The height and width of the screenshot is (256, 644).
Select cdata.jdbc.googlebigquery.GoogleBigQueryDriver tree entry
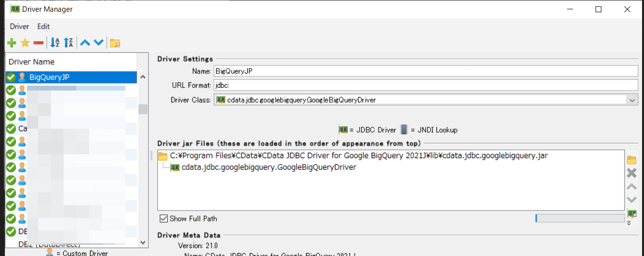(269, 167)
